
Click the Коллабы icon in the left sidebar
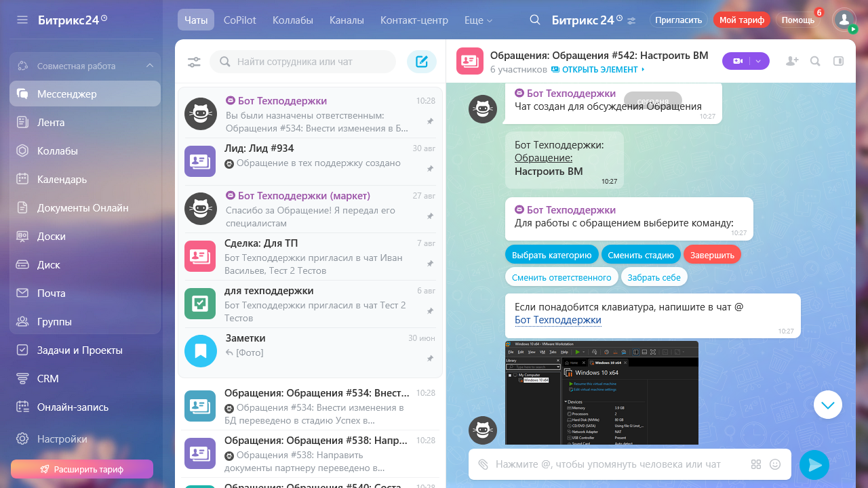[22, 150]
